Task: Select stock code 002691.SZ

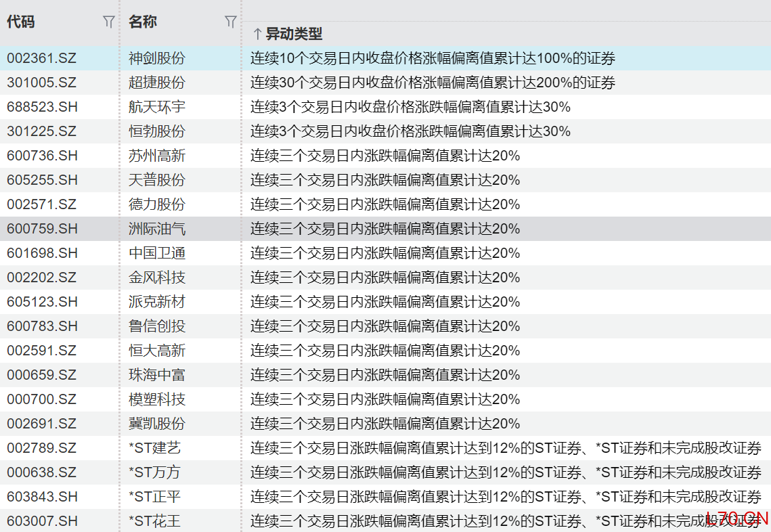Action: click(x=42, y=424)
